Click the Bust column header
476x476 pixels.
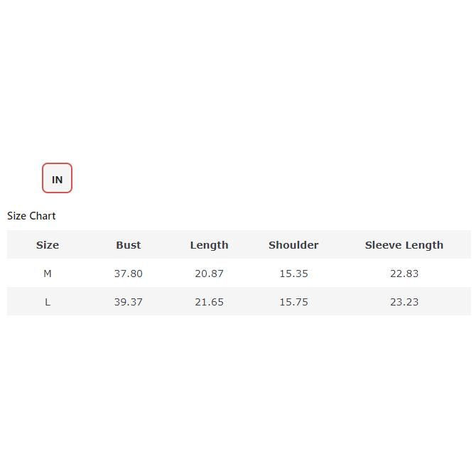click(129, 245)
